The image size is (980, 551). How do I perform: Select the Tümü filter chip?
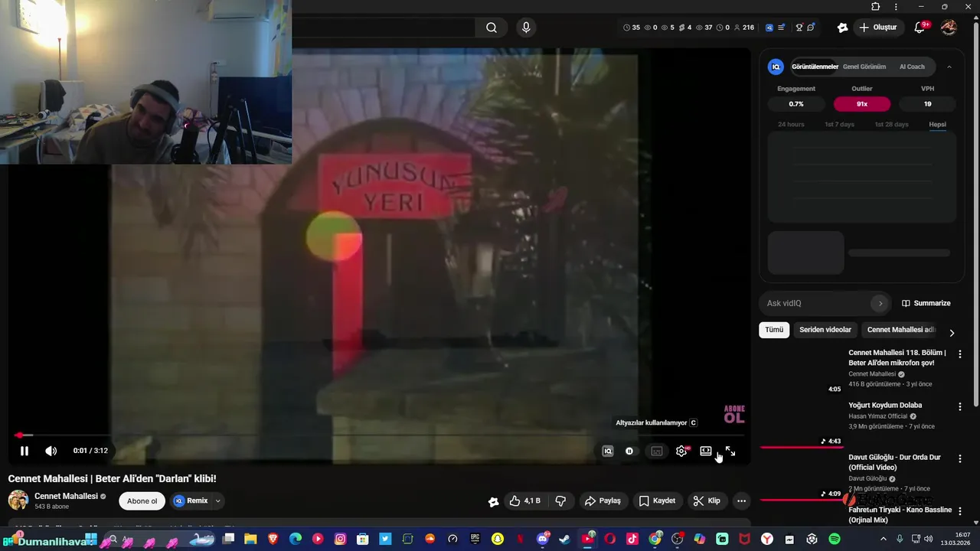774,330
